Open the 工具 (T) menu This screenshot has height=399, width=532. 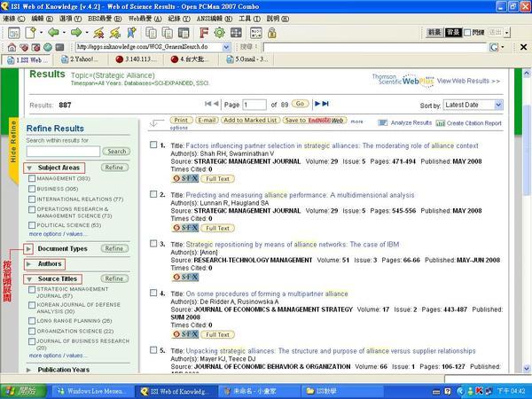(x=249, y=19)
